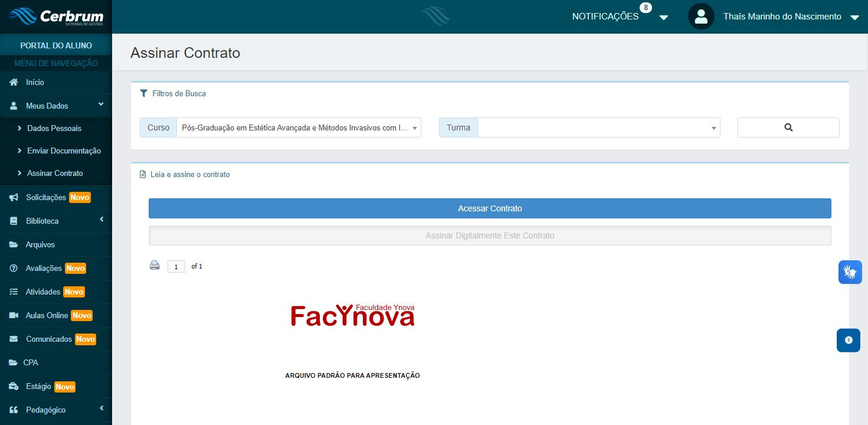Open the Curso dropdown
This screenshot has height=425, width=868.
point(299,127)
